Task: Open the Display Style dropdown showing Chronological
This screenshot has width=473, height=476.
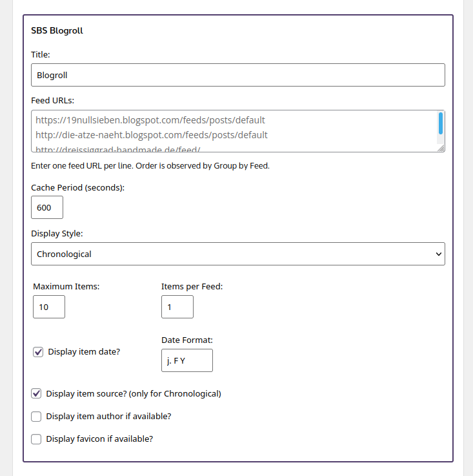Action: click(x=238, y=254)
